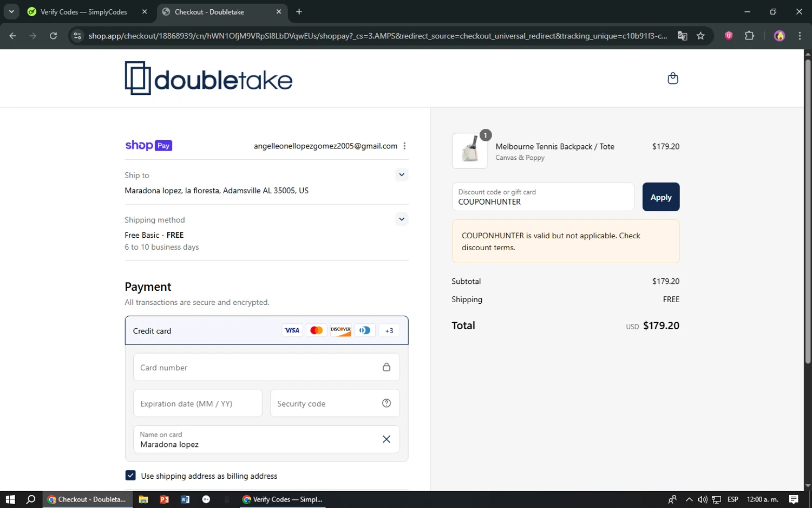Click the Discover card icon
The image size is (812, 508).
(340, 330)
